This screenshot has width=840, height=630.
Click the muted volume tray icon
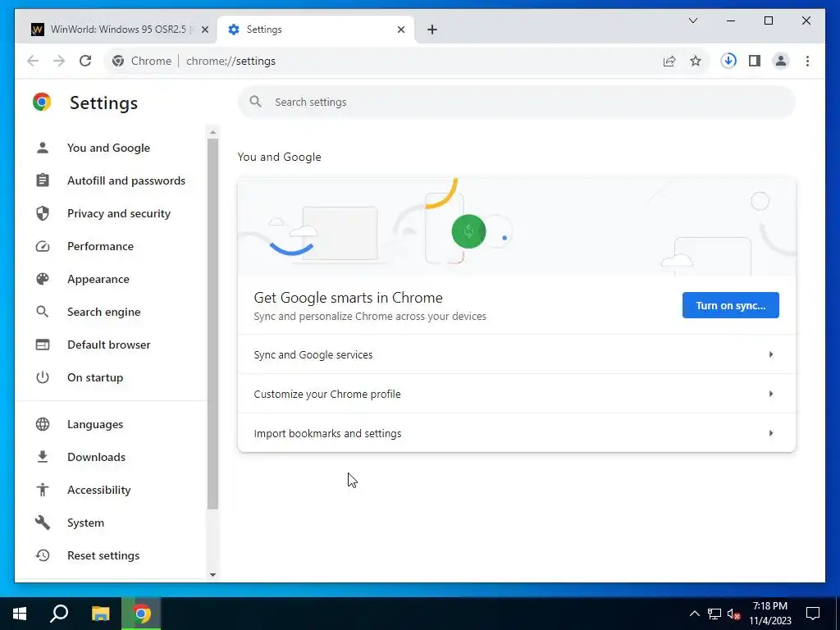pyautogui.click(x=733, y=614)
